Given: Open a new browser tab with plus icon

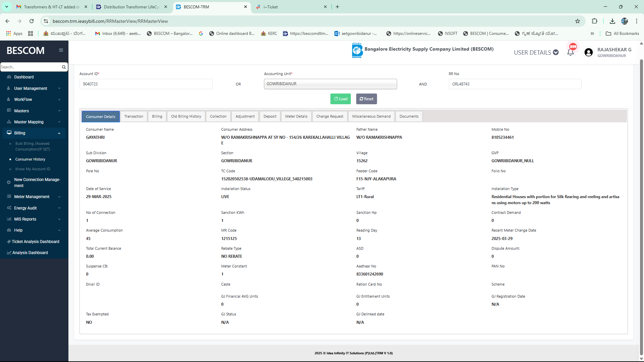Looking at the screenshot, I should coord(337,7).
